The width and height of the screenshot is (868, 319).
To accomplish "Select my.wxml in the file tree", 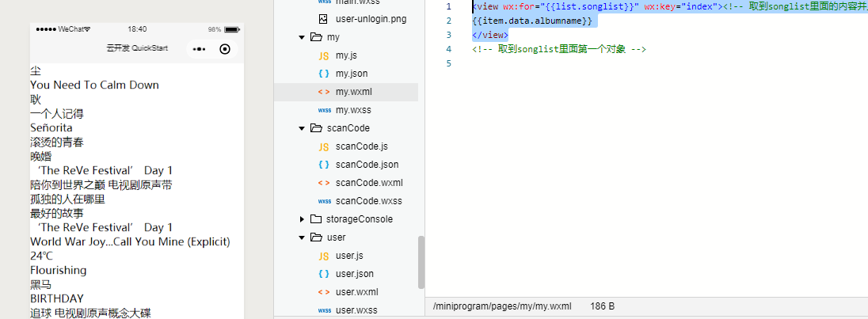I will [354, 92].
